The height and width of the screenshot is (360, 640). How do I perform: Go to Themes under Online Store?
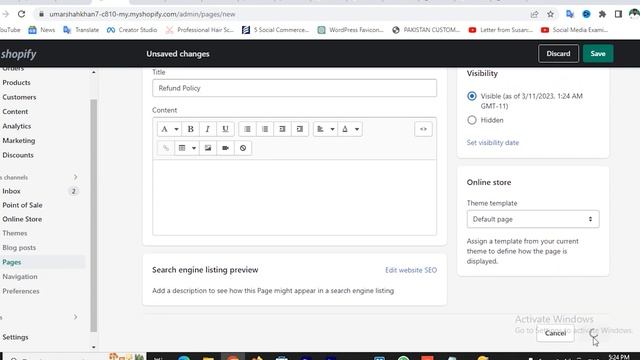click(x=15, y=233)
